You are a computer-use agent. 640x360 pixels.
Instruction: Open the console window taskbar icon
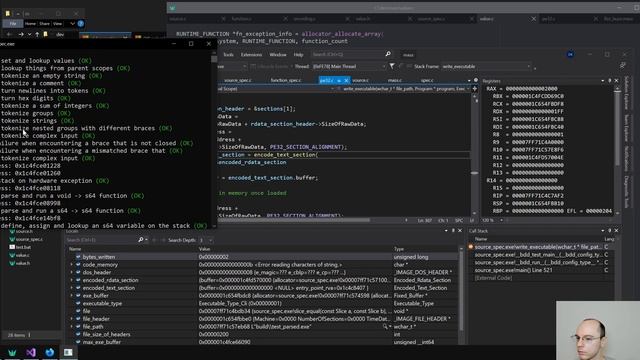68,352
